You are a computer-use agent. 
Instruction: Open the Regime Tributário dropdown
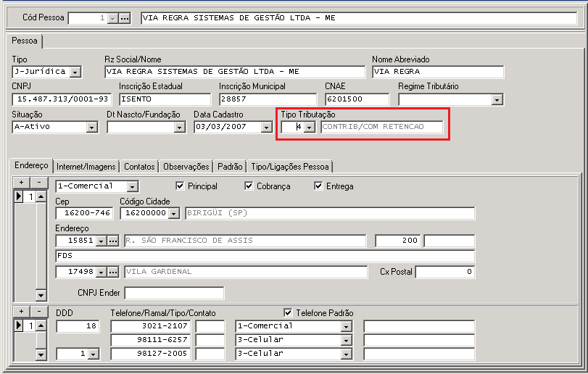pos(497,99)
